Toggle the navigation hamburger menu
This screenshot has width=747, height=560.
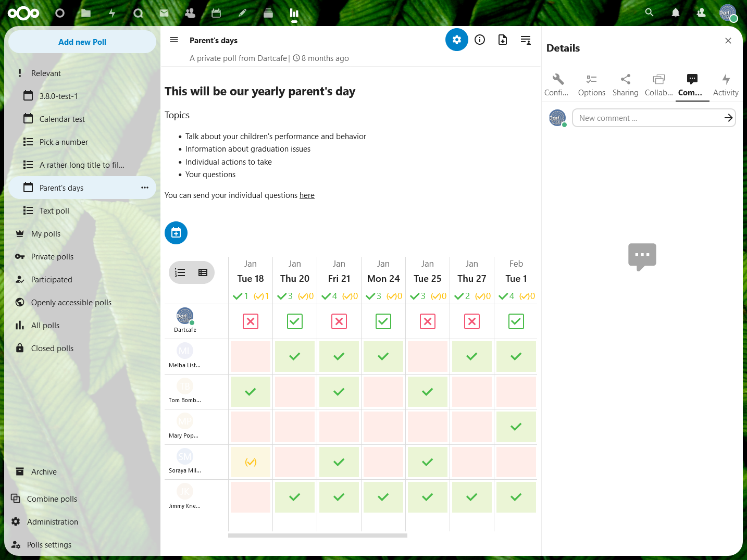pos(174,40)
